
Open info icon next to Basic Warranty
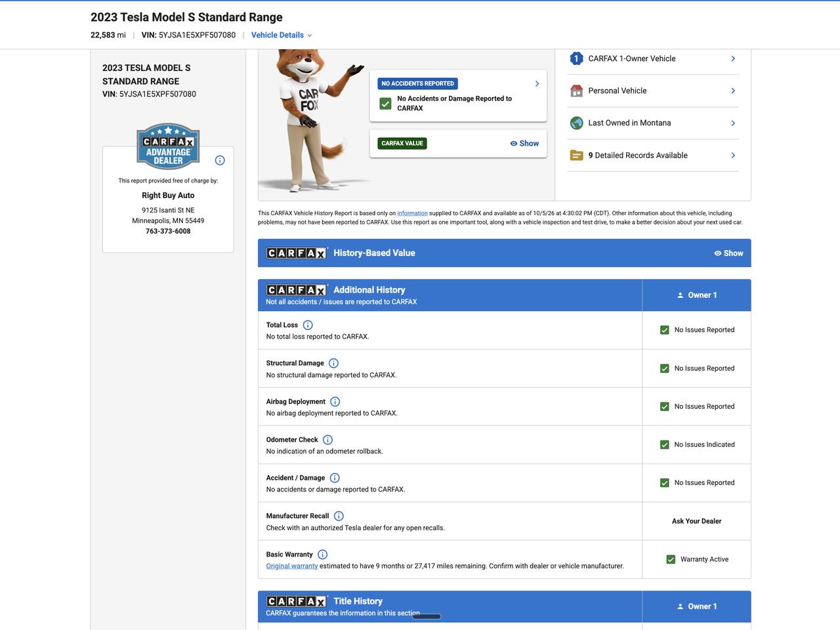[322, 555]
